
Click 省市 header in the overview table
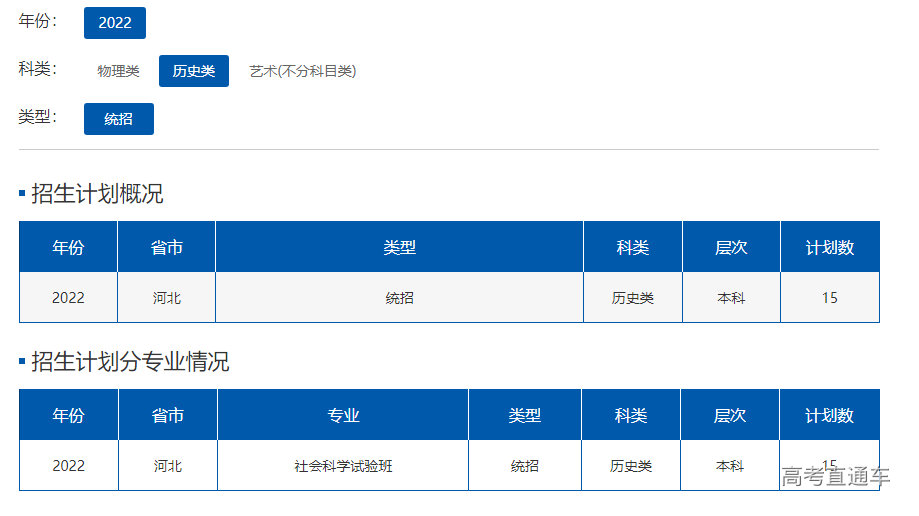[167, 247]
